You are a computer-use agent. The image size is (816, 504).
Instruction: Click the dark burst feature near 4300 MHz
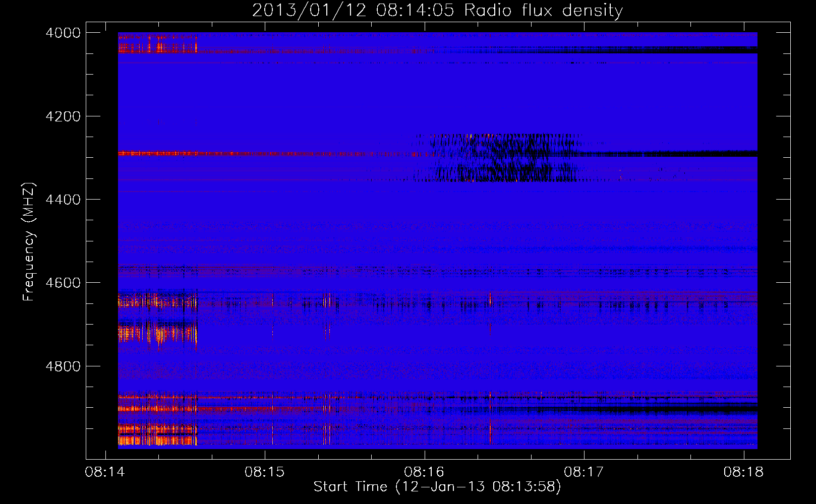pos(499,158)
